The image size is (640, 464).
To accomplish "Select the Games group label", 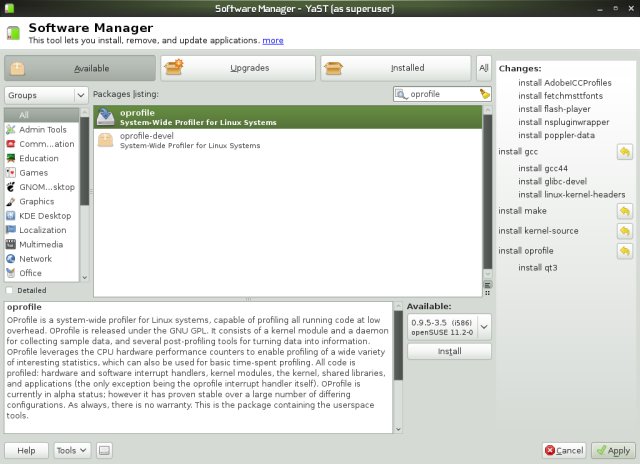I will tap(33, 173).
